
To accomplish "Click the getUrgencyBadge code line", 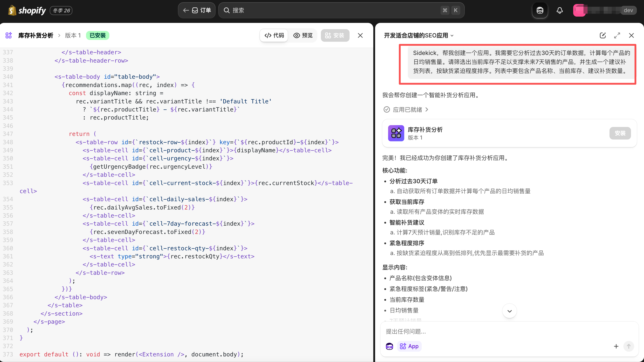I will pos(151,166).
